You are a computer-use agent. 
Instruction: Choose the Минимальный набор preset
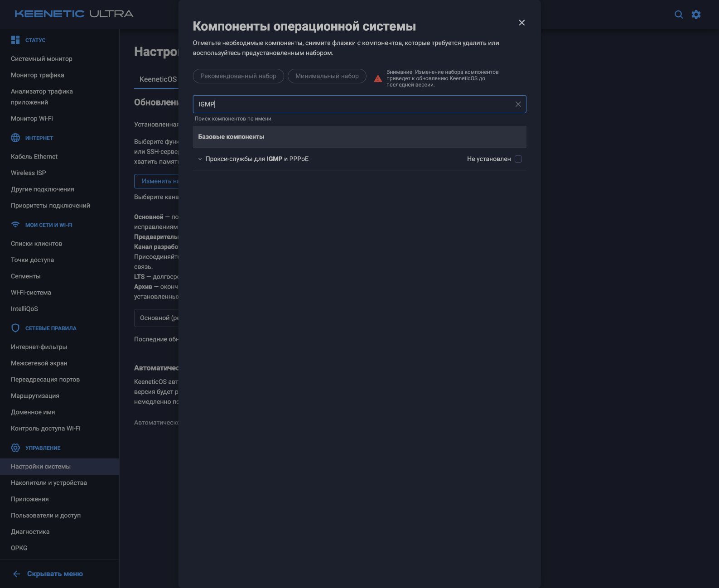pos(327,76)
